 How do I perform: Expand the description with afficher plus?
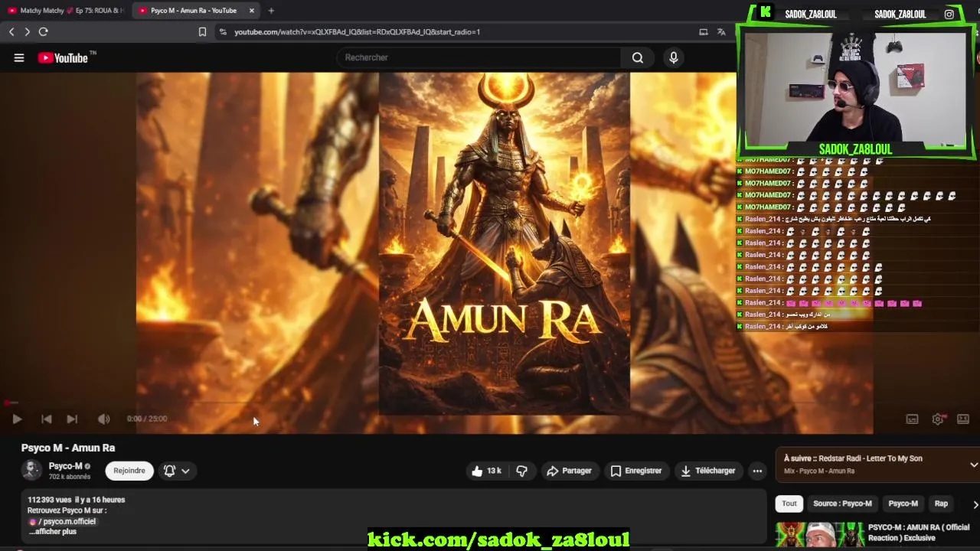point(53,531)
